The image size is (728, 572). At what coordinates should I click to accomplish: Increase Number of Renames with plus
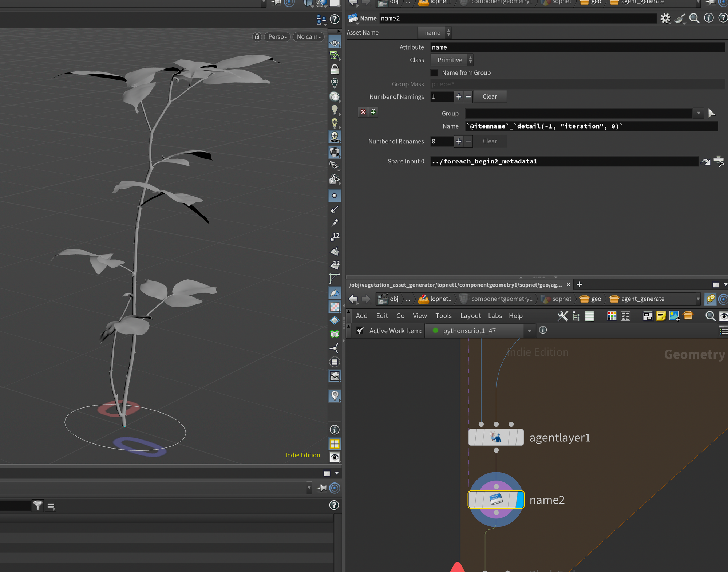(459, 141)
